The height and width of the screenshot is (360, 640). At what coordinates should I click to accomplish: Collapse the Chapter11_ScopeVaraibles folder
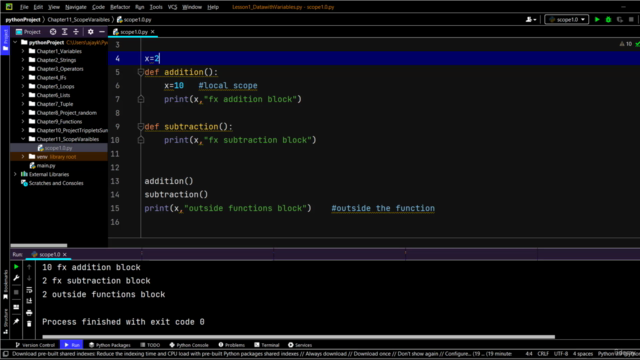(x=23, y=139)
